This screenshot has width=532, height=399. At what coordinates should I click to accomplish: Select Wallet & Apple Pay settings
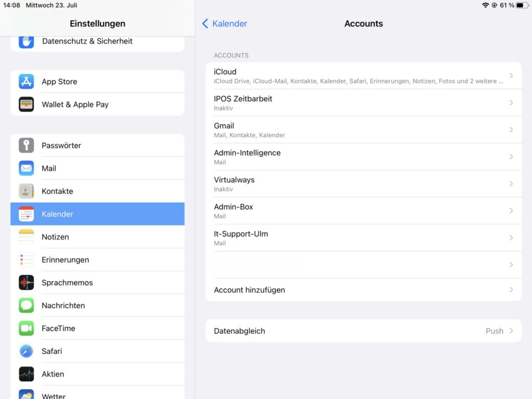[97, 104]
